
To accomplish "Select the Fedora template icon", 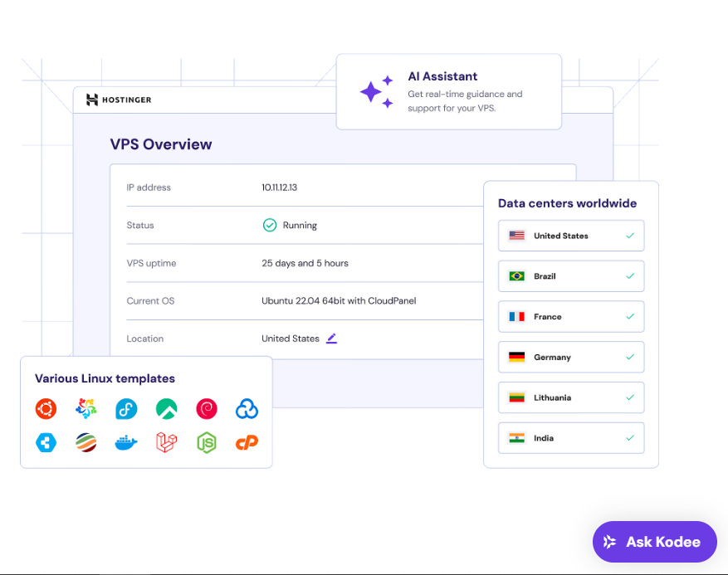I will click(126, 409).
